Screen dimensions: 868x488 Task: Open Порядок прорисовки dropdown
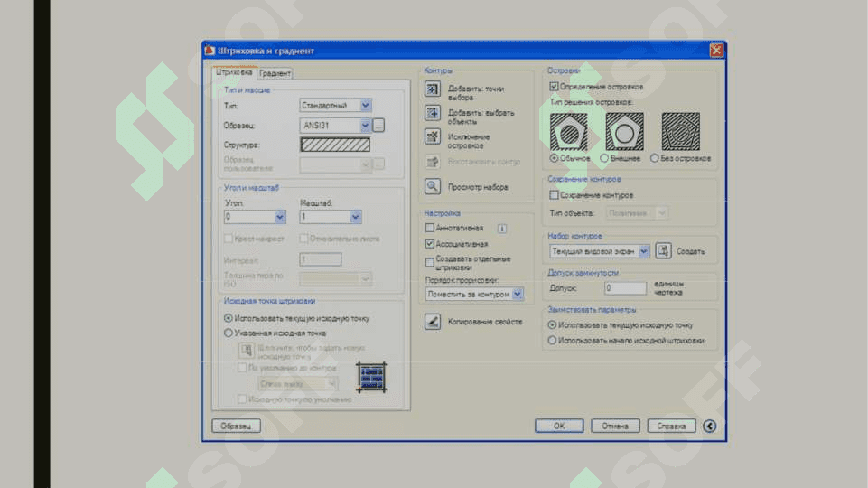[474, 294]
